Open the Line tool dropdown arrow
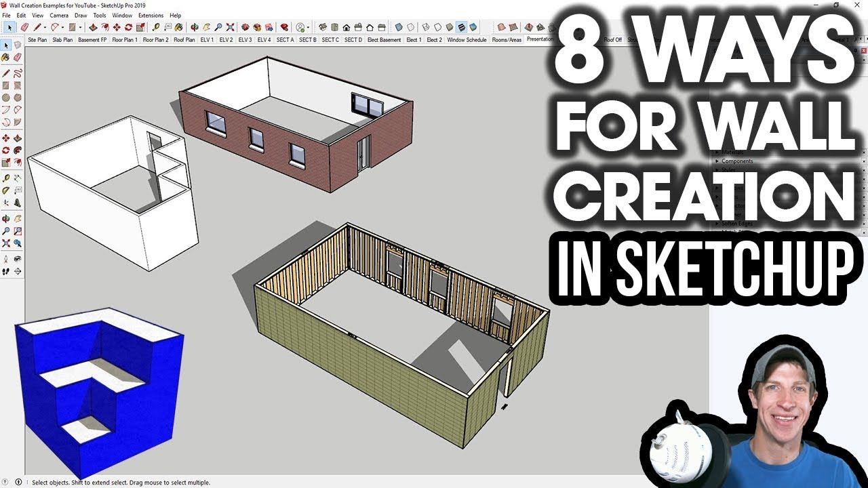868x488 pixels. [45, 27]
